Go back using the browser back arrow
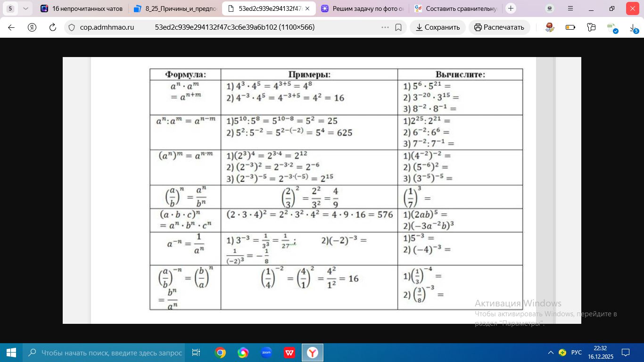The width and height of the screenshot is (644, 362). (11, 27)
